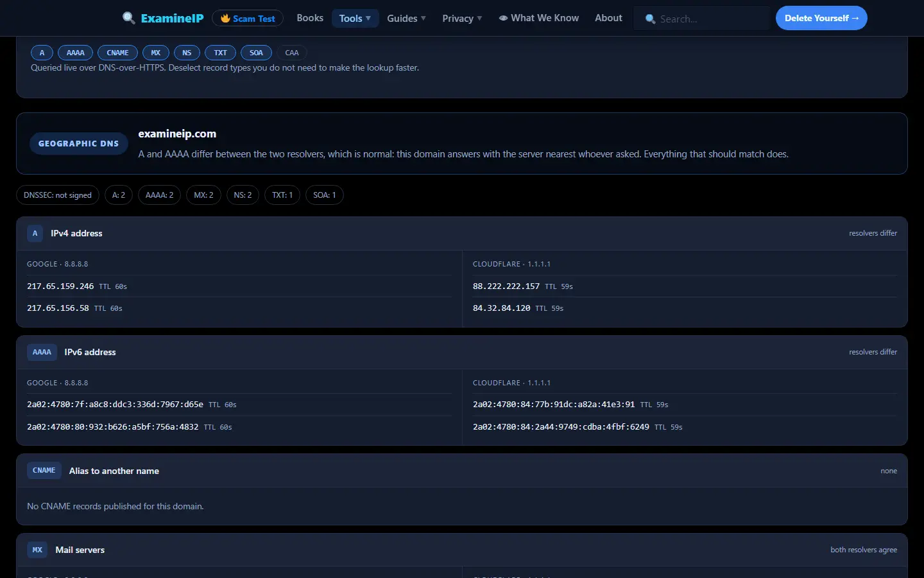
Task: Open the Books page
Action: [x=310, y=18]
